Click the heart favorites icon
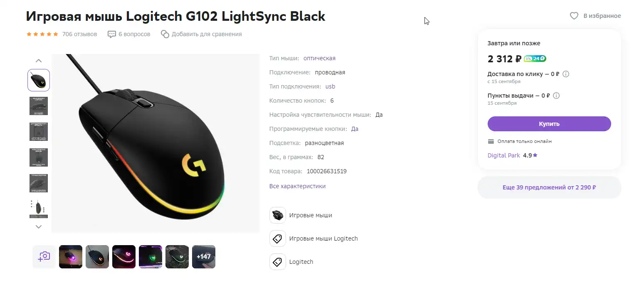Viewport: 644px width, 290px height. [574, 16]
